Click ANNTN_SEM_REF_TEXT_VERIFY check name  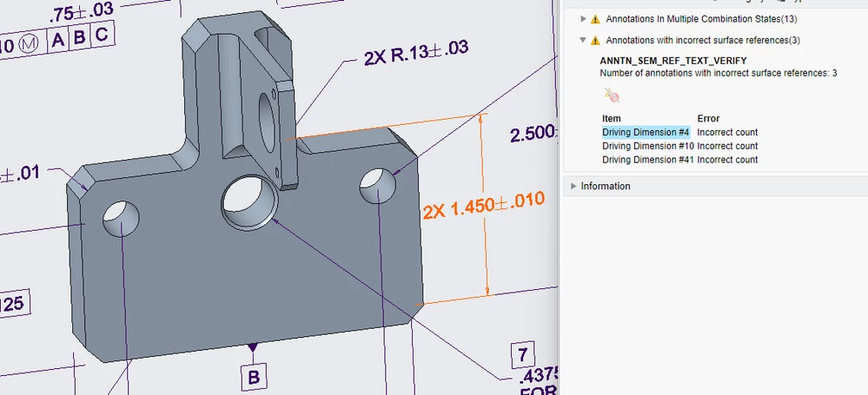pyautogui.click(x=673, y=61)
